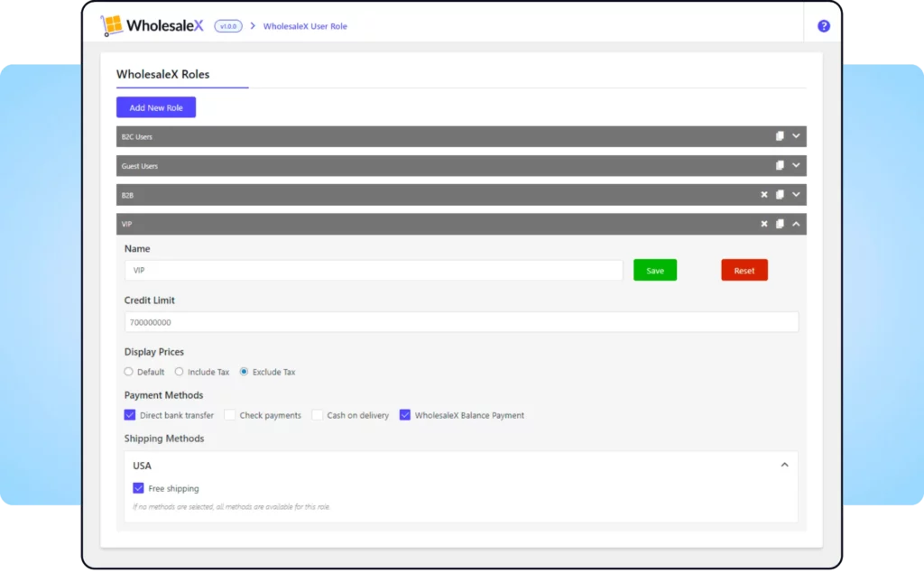The image size is (924, 573).
Task: Focus the Name input field
Action: pos(374,270)
